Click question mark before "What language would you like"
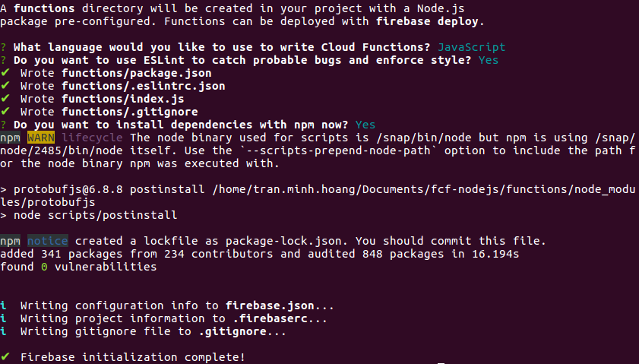The height and width of the screenshot is (364, 639). click(5, 47)
